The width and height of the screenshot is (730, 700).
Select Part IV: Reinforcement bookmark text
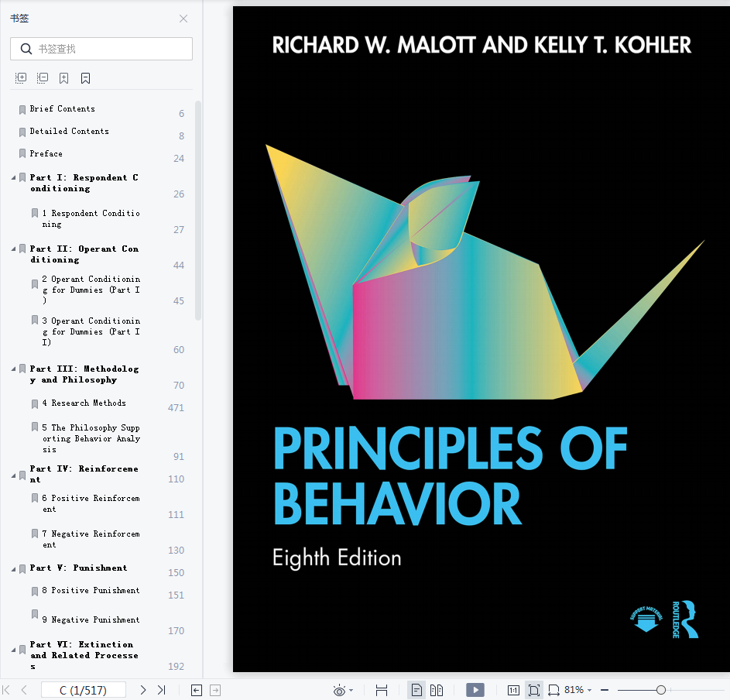click(x=84, y=474)
